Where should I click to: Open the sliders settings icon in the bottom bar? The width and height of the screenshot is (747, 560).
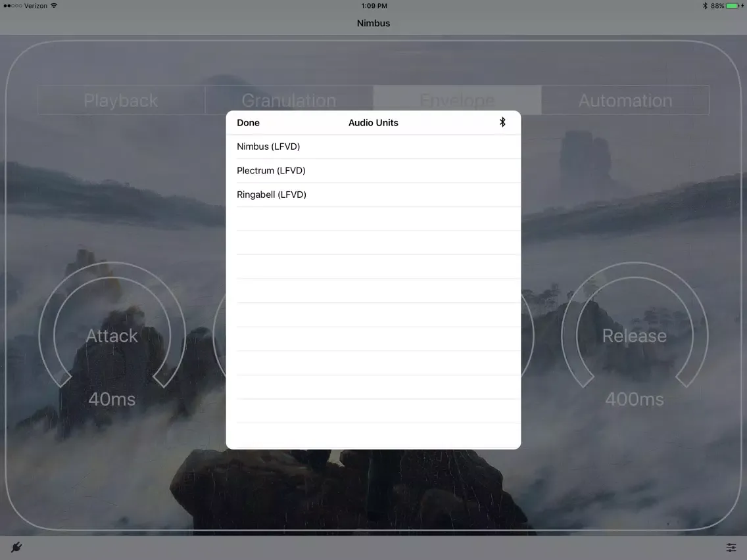pyautogui.click(x=731, y=547)
